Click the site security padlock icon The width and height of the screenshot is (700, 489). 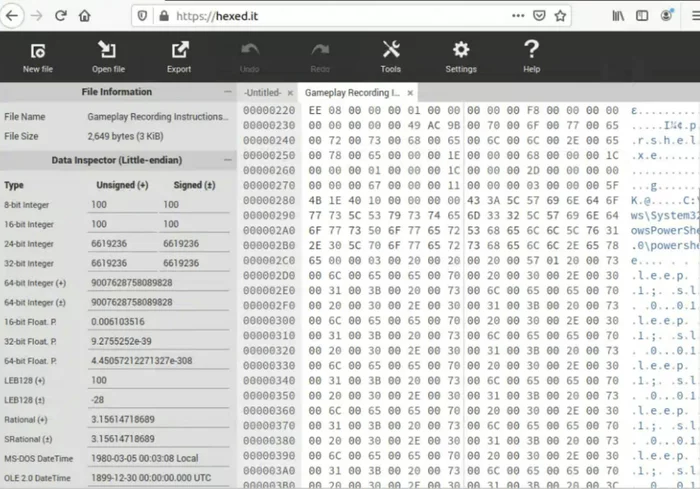click(164, 16)
